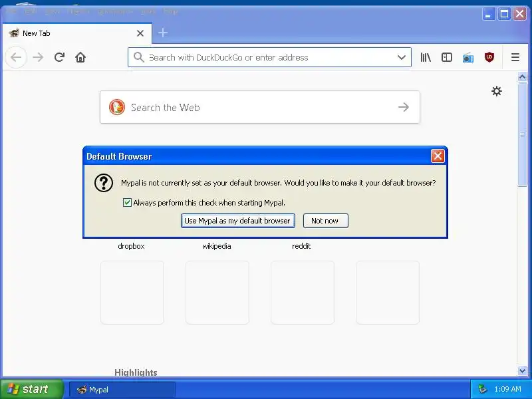Click the magnifier icon in address bar

(x=138, y=57)
